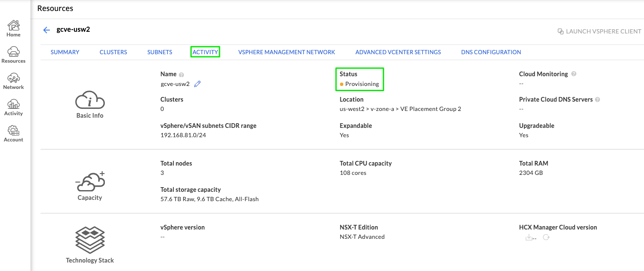This screenshot has height=271, width=644.
Task: Click the Total RAM label
Action: 534,163
